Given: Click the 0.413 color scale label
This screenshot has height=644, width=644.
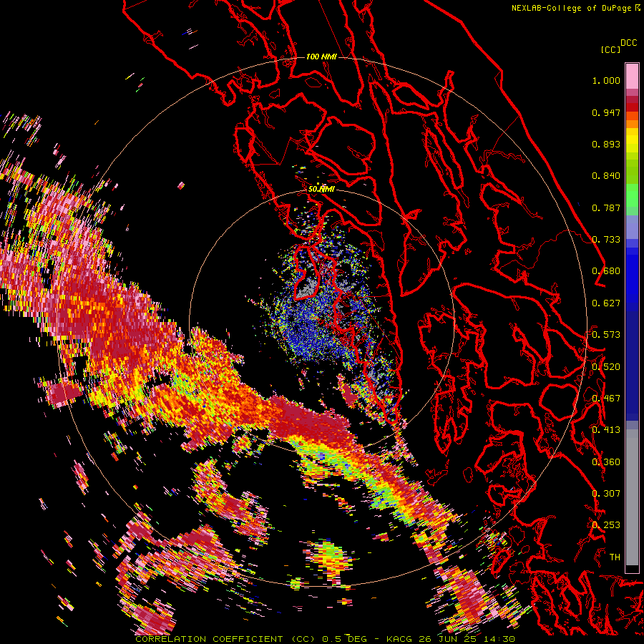Looking at the screenshot, I should (x=606, y=430).
